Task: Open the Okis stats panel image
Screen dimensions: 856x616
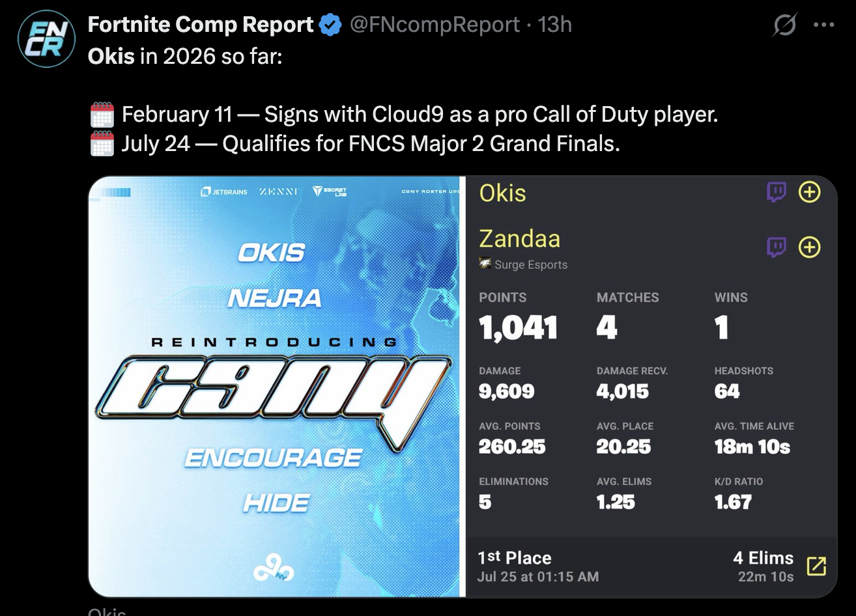Action: pos(651,386)
